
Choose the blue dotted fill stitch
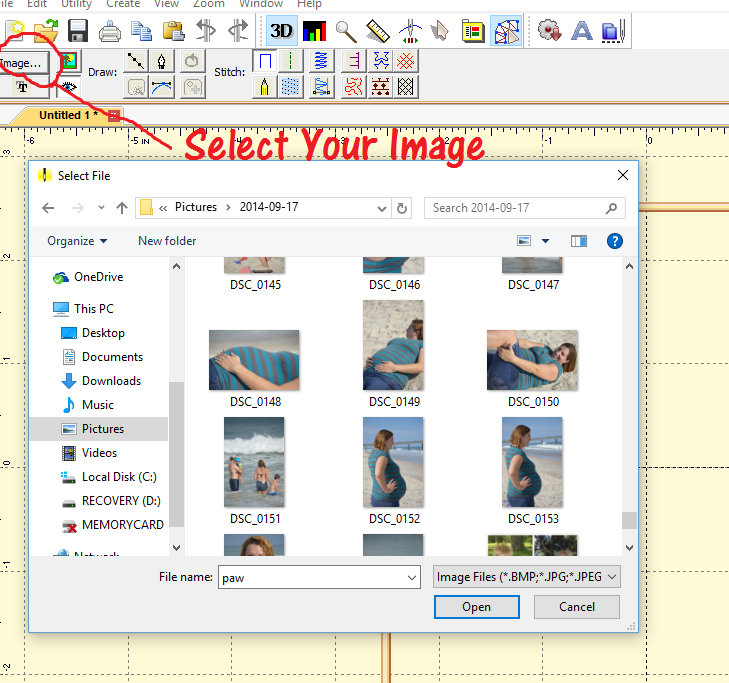[290, 86]
